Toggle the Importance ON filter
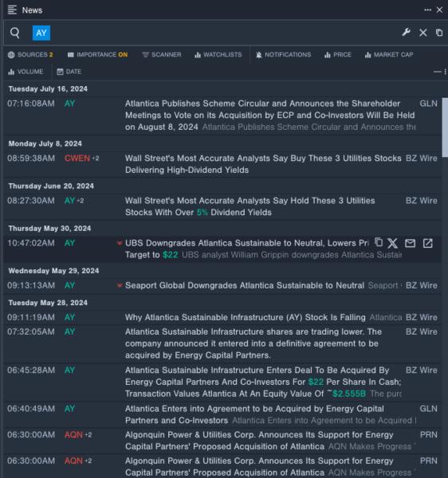The height and width of the screenshot is (478, 448). tap(97, 55)
